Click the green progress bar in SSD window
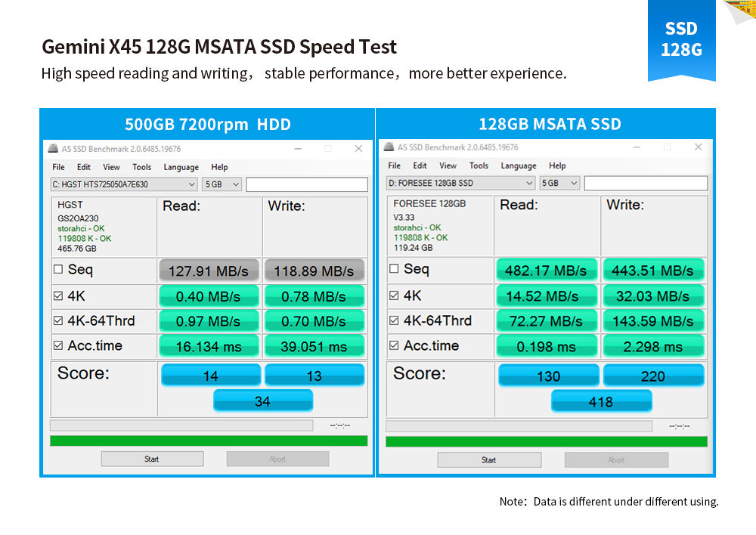The height and width of the screenshot is (535, 756). click(547, 441)
